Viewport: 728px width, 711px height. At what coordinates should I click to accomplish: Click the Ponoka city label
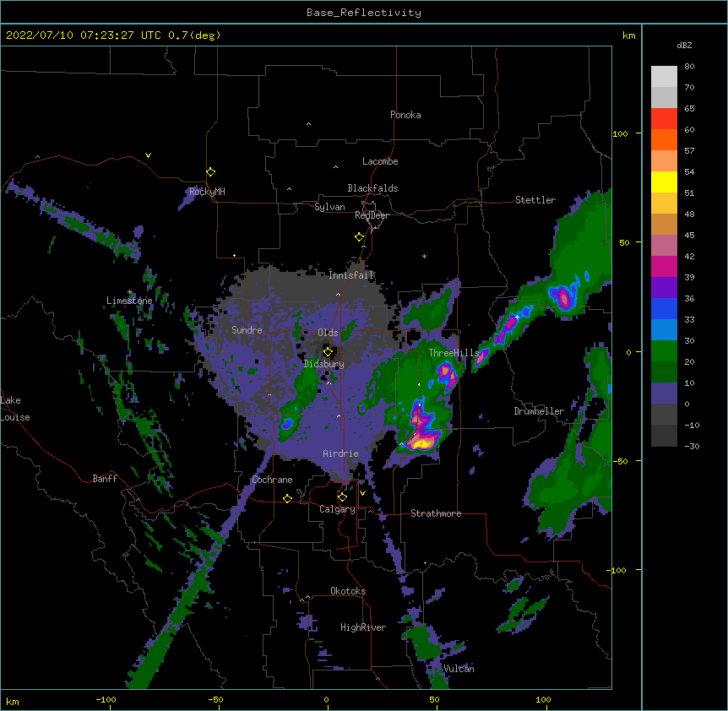tap(405, 115)
